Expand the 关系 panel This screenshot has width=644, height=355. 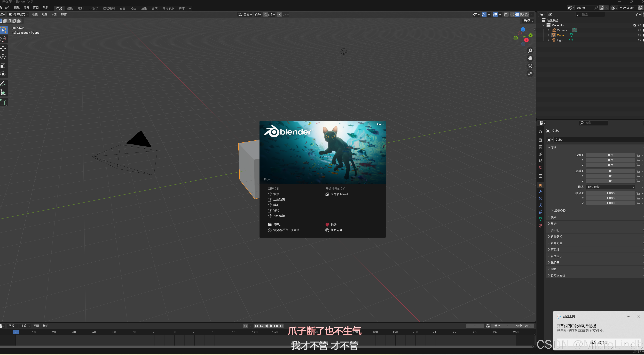coord(554,217)
